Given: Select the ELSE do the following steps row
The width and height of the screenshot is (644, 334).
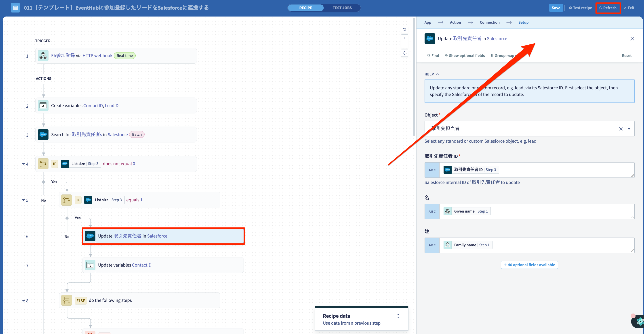Looking at the screenshot, I should pos(139,301).
